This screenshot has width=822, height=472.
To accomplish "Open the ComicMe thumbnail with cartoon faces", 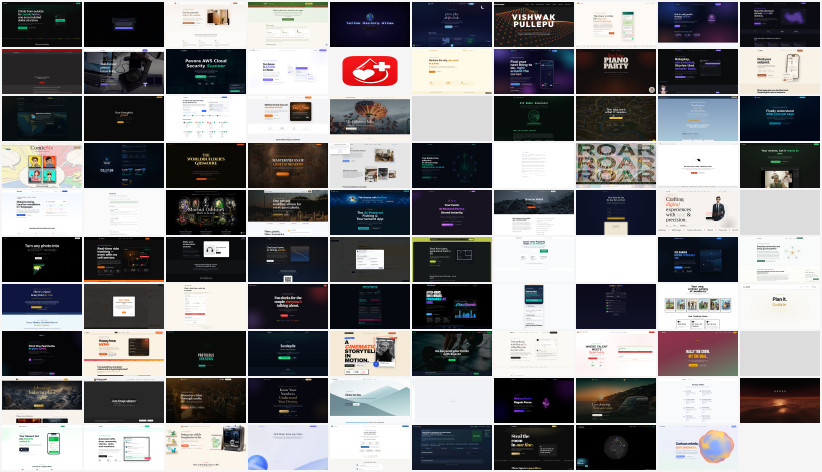I will coord(42,165).
